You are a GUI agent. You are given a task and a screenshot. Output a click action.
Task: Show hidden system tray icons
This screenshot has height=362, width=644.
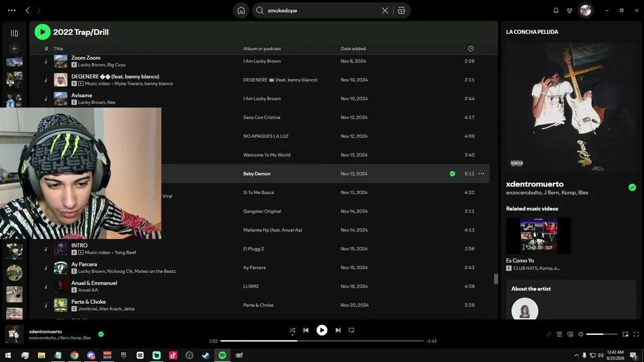point(576,355)
